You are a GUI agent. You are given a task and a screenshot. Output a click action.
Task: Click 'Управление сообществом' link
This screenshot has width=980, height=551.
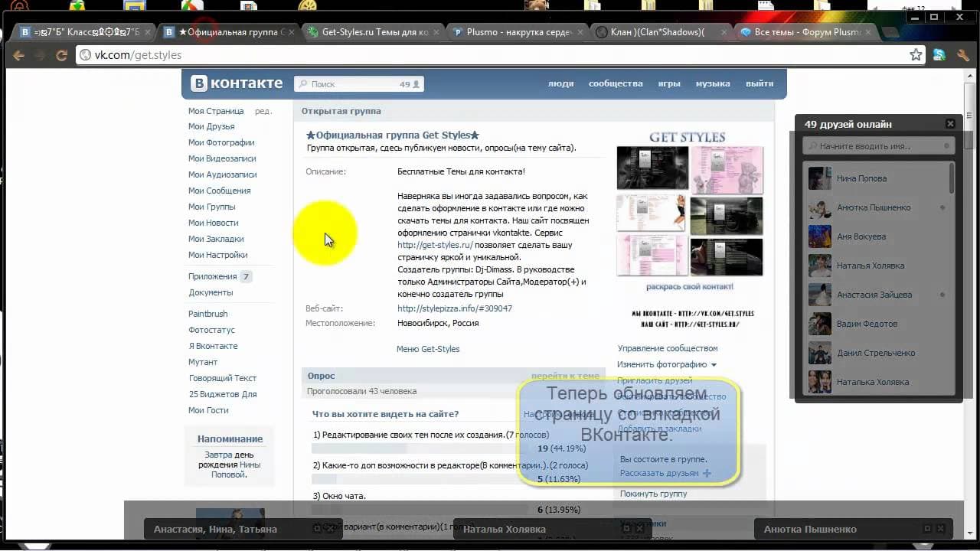tap(668, 348)
